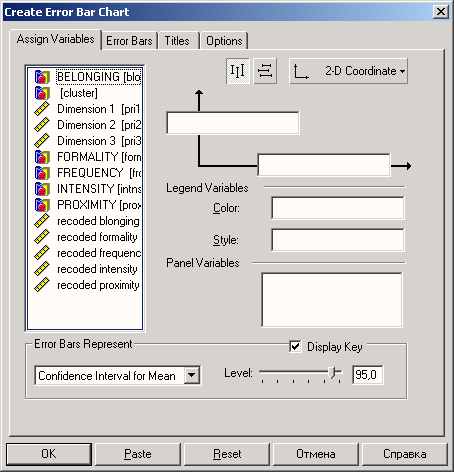The image size is (454, 472).
Task: Click the Paste button
Action: (x=138, y=454)
